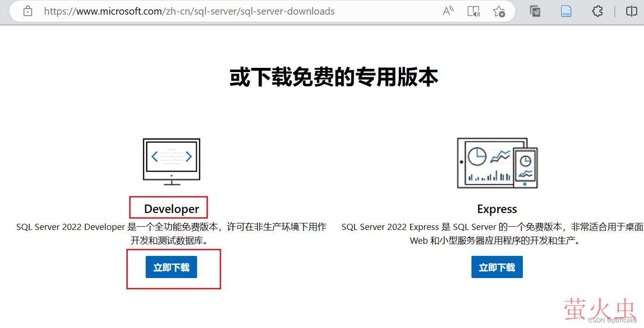The height and width of the screenshot is (328, 644).
Task: Toggle Read aloud playback
Action: coord(448,11)
